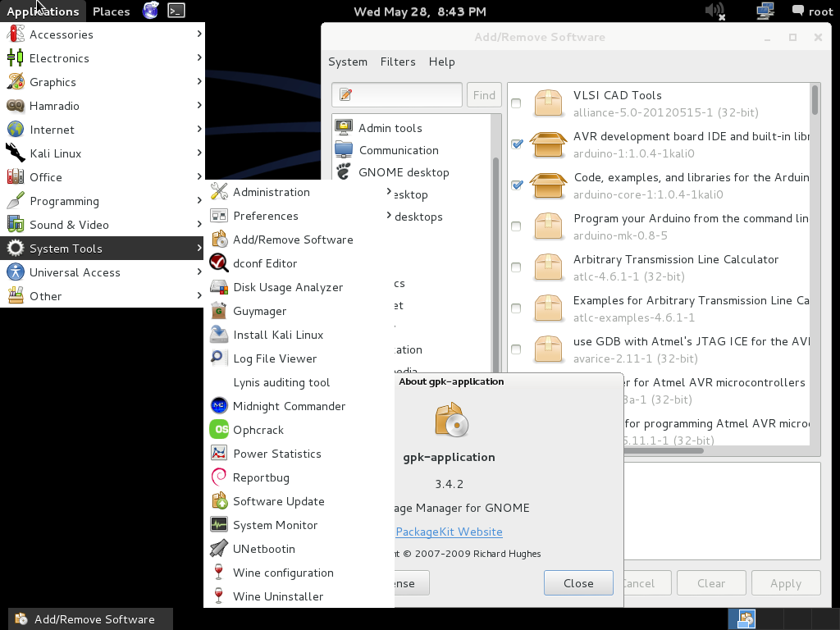Image resolution: width=840 pixels, height=630 pixels.
Task: Launch the terminal from the top panel
Action: pos(176,11)
